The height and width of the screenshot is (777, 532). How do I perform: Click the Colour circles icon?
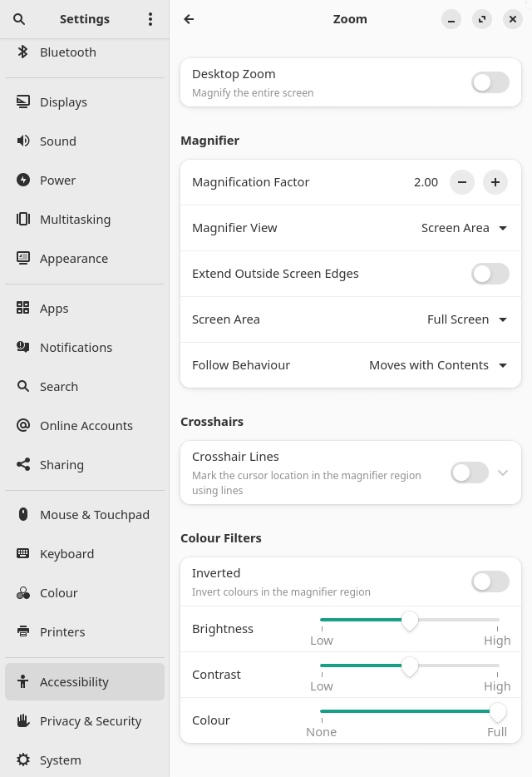click(22, 592)
